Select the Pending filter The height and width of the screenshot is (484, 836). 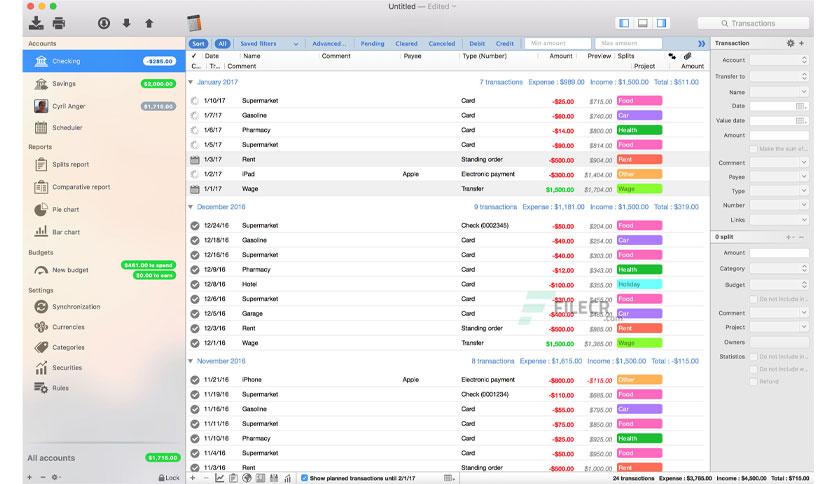pos(372,44)
